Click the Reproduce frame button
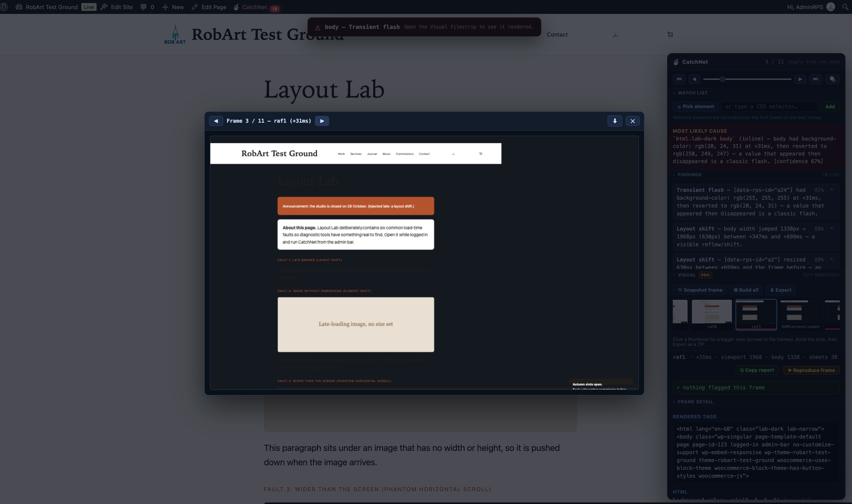 click(811, 370)
